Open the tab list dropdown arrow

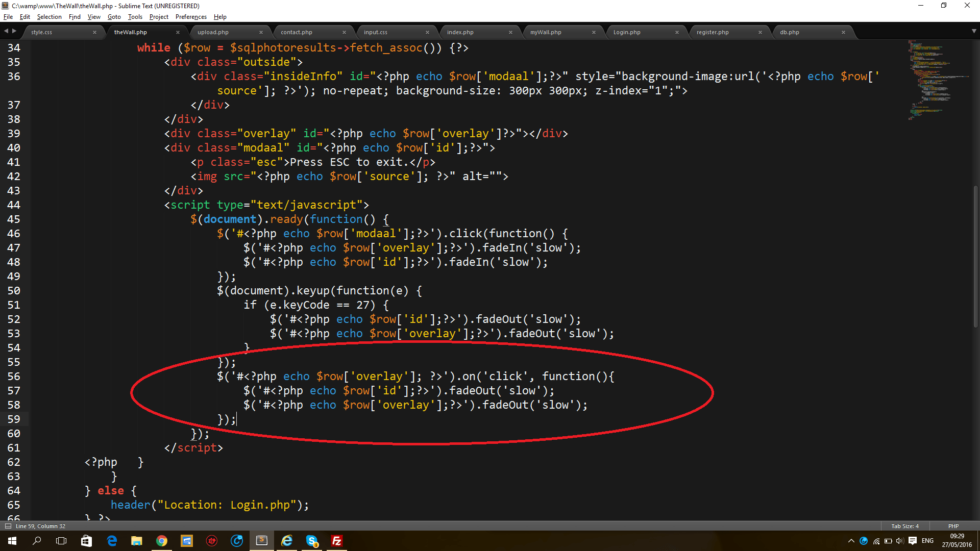click(x=974, y=31)
